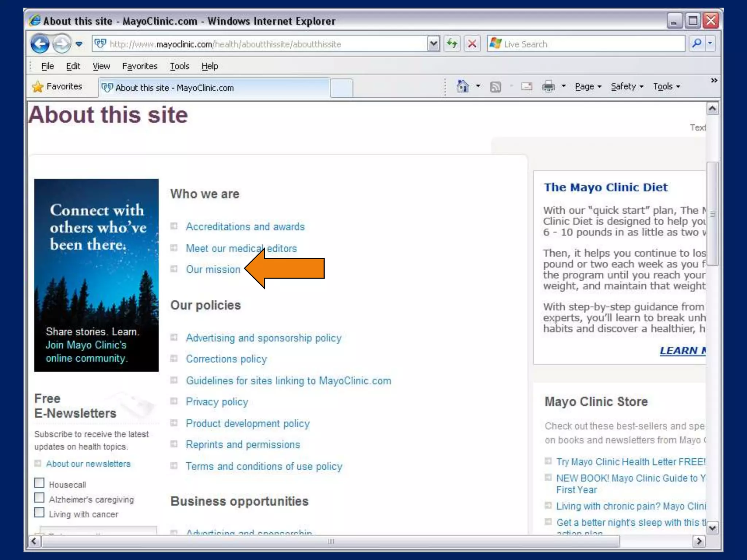The height and width of the screenshot is (560, 747).
Task: Enable Living with cancer checkbox
Action: coord(39,513)
